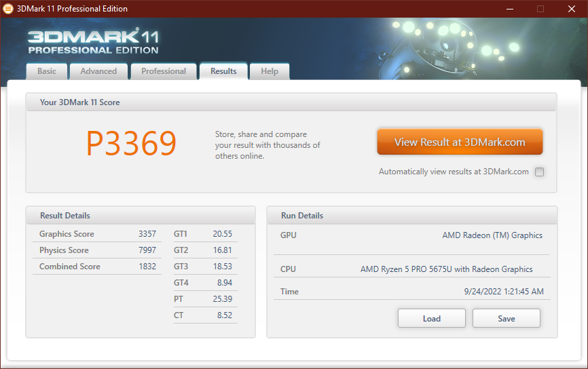Viewport: 588px width, 369px height.
Task: Click the Combined Score label
Action: 70,267
